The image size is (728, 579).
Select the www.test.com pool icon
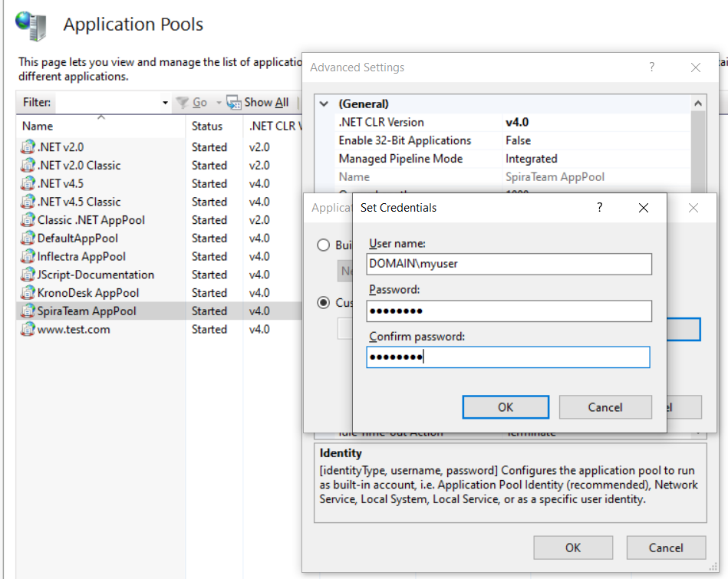click(x=28, y=330)
